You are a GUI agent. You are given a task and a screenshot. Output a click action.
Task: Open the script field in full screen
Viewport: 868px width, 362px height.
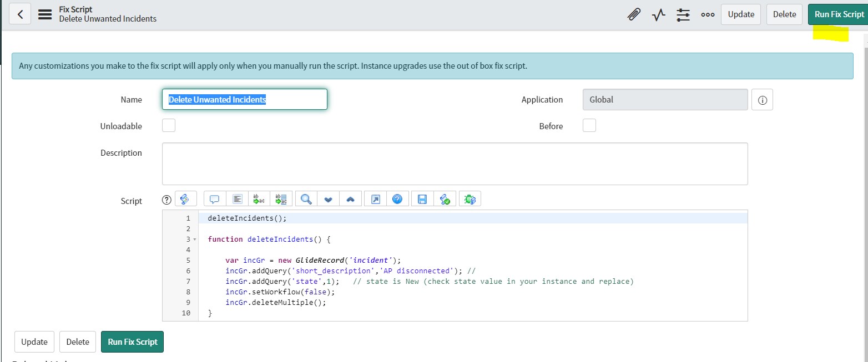375,198
